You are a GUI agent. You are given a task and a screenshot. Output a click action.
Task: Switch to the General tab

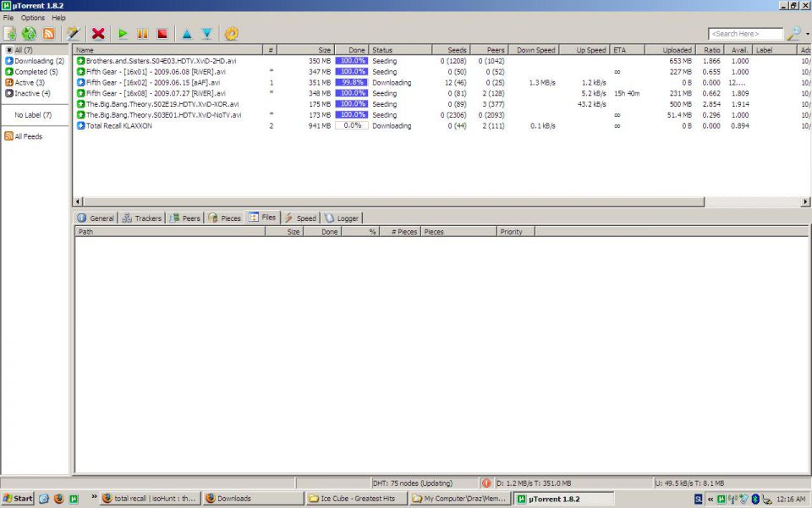pos(96,218)
